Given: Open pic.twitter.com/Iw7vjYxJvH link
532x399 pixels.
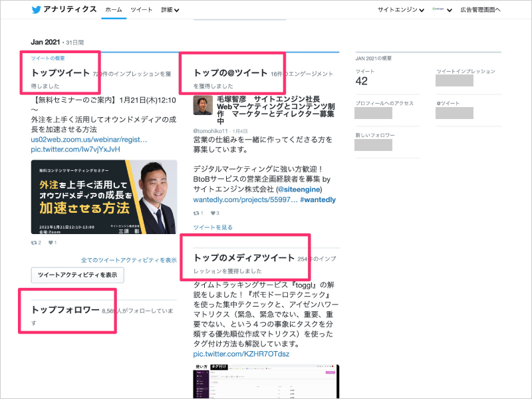Looking at the screenshot, I should (75, 149).
